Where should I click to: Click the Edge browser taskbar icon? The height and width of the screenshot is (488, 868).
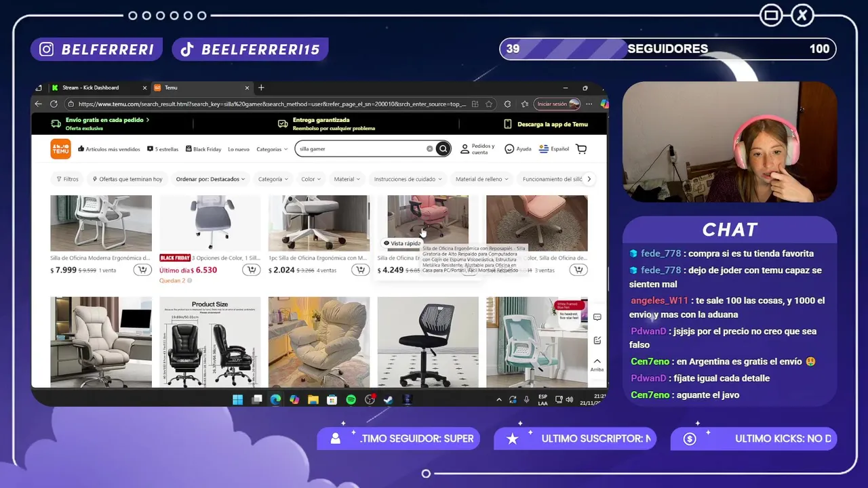pyautogui.click(x=275, y=400)
